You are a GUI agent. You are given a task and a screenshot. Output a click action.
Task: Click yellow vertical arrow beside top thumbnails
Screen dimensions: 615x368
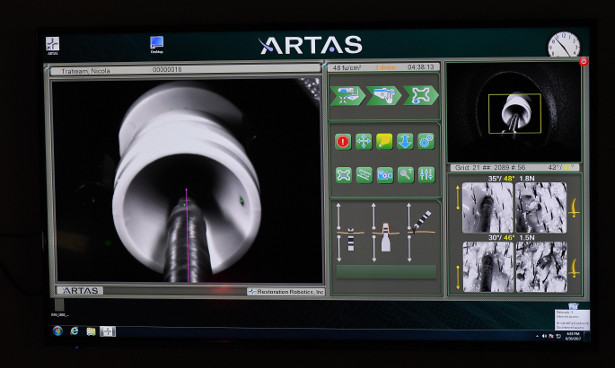457,197
